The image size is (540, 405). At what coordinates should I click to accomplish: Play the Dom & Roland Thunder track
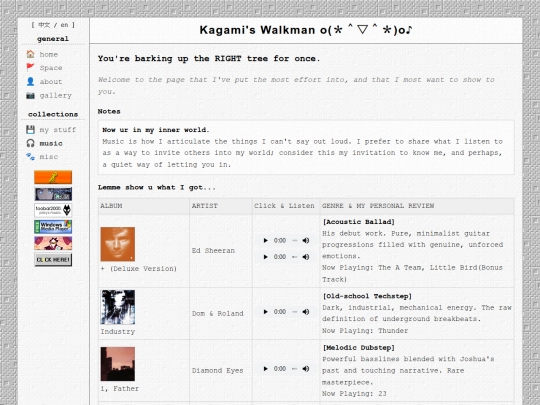point(265,312)
